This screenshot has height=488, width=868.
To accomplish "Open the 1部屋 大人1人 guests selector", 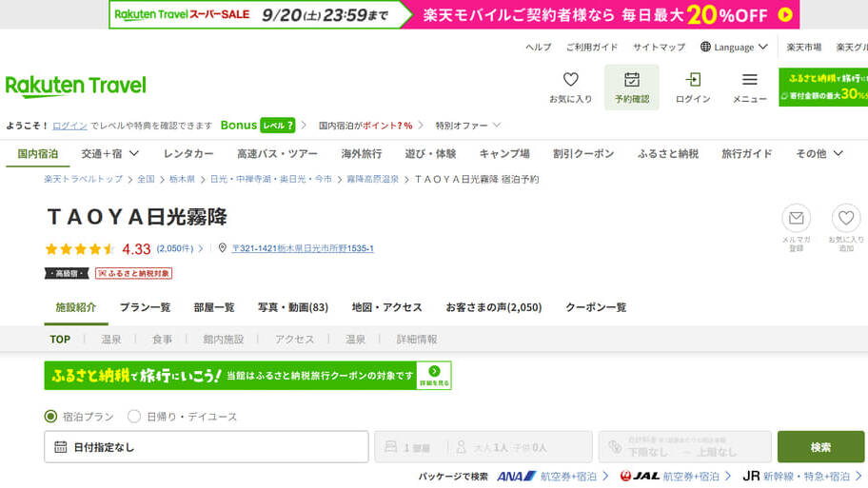I will tap(483, 446).
